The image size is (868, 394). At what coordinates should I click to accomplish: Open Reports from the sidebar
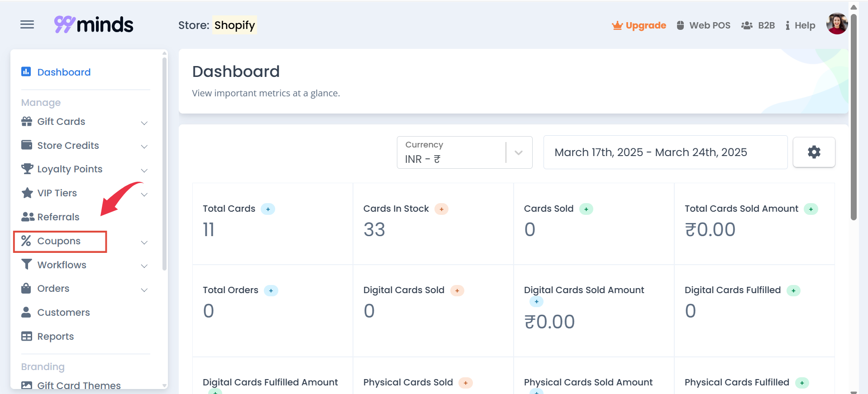(x=55, y=337)
